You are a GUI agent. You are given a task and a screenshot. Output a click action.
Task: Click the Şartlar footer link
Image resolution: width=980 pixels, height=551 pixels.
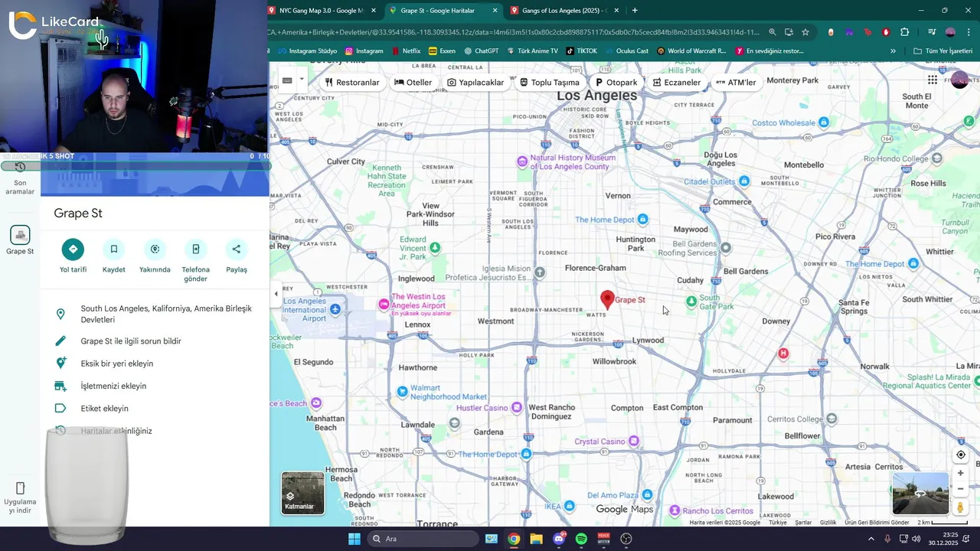coord(803,523)
